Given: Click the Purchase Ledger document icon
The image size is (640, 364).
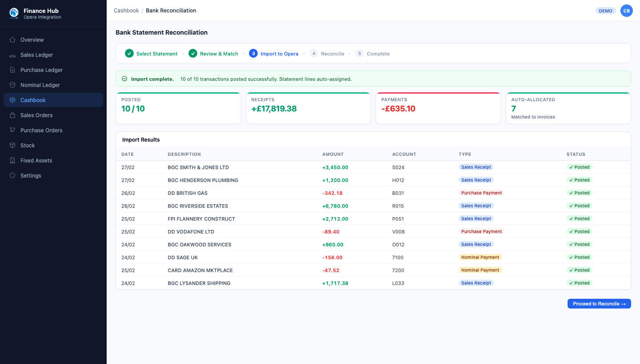Looking at the screenshot, I should tap(12, 70).
